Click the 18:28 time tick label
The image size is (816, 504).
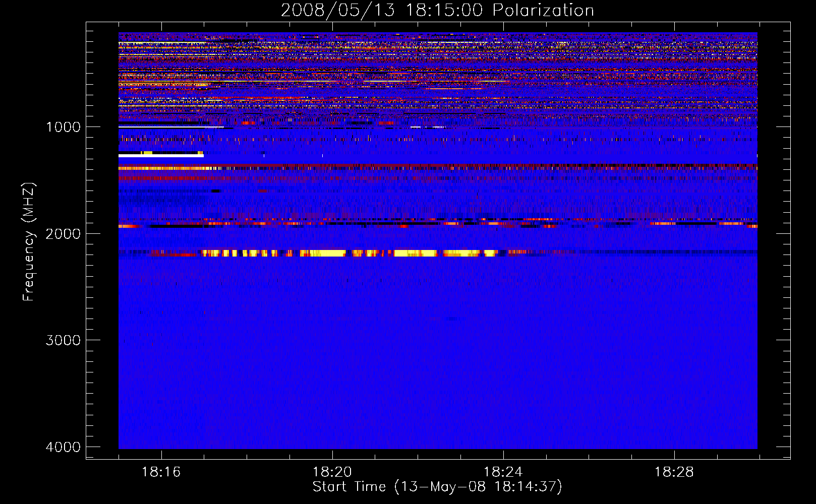[674, 472]
